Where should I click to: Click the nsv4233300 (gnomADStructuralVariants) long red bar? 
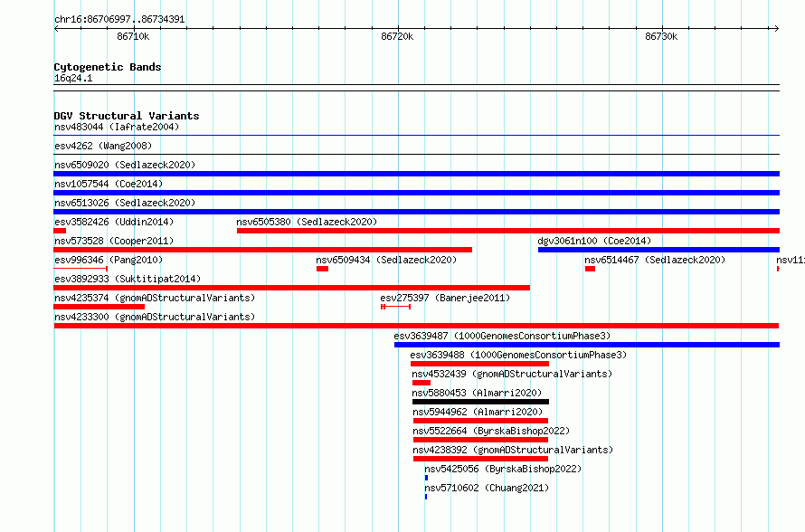(x=416, y=326)
